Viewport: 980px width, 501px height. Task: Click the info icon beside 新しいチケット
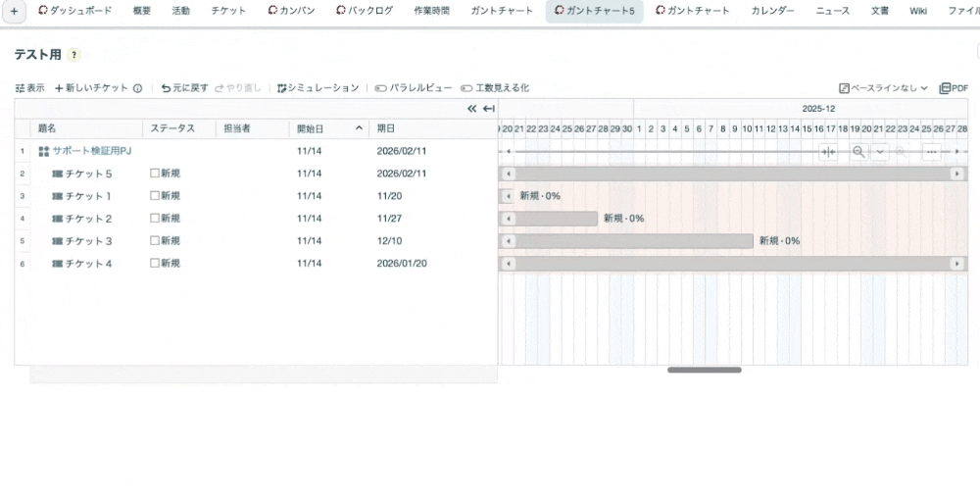pos(137,88)
